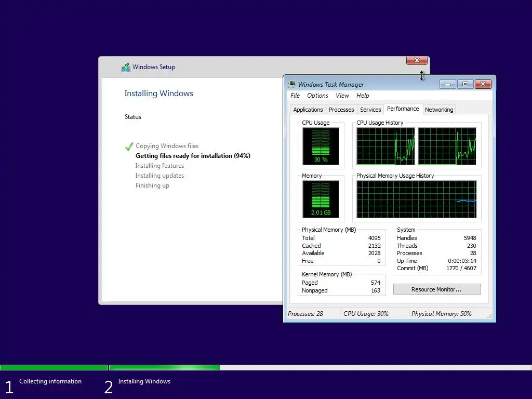Viewport: 532px width, 399px height.
Task: Click the 'Installing features' status line
Action: (159, 166)
